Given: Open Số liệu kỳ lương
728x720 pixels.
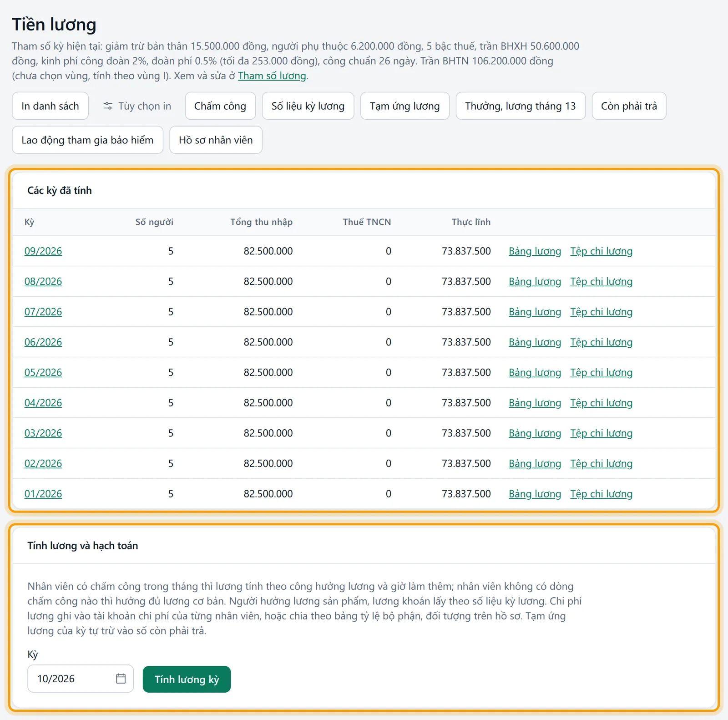Looking at the screenshot, I should pyautogui.click(x=308, y=106).
